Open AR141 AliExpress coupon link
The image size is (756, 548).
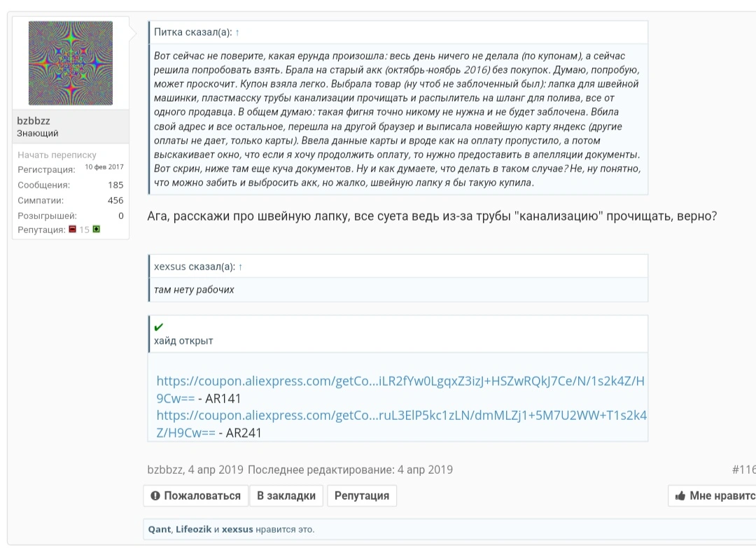(400, 389)
